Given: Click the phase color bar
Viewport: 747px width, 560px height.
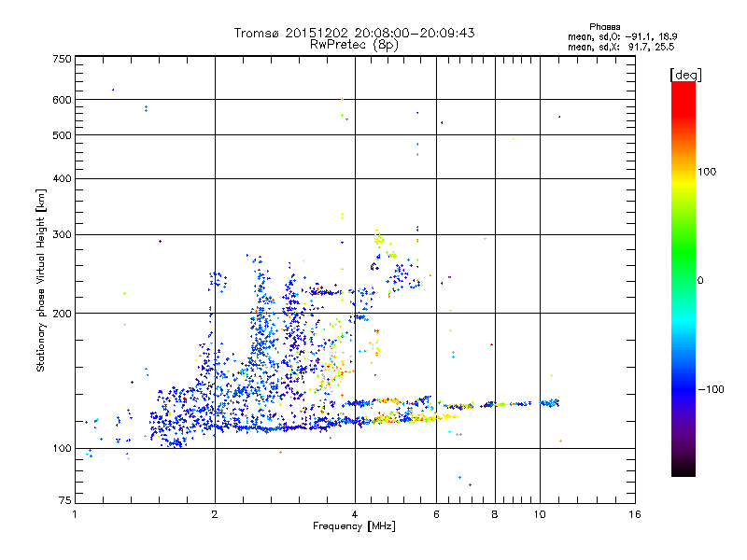Looking at the screenshot, I should pos(684,278).
